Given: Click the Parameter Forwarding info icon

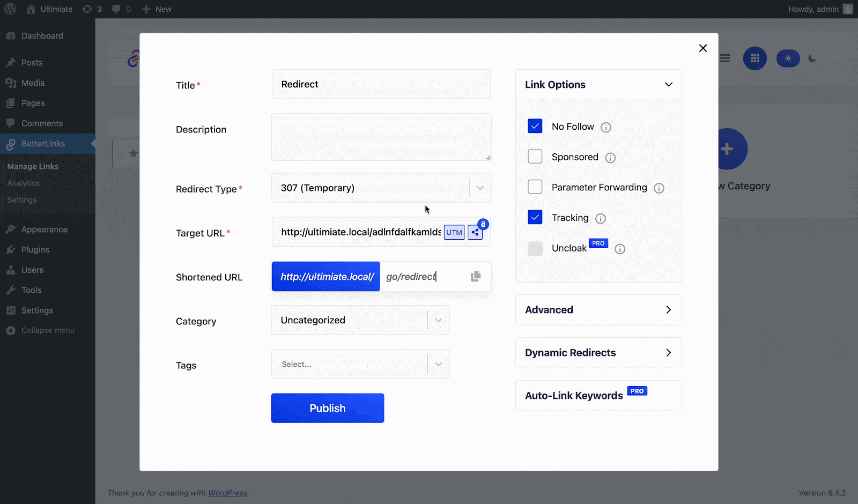Looking at the screenshot, I should pyautogui.click(x=659, y=188).
